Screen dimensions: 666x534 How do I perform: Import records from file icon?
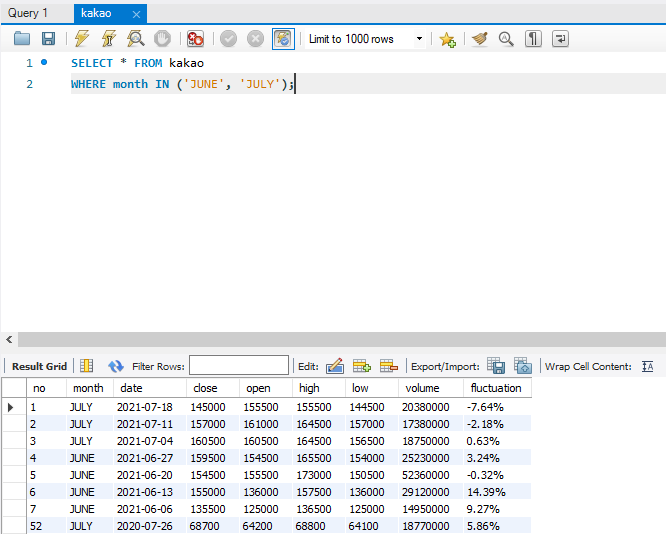pyautogui.click(x=522, y=366)
